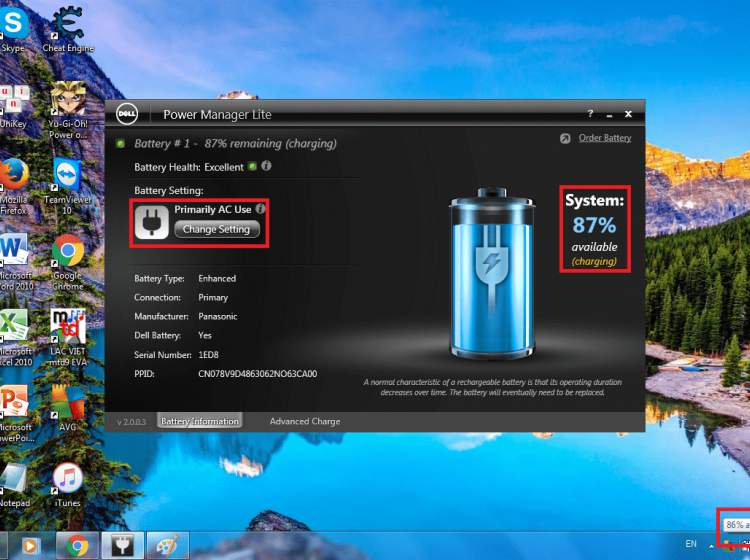
Task: Click the Dell logo in Power Manager
Action: click(127, 114)
